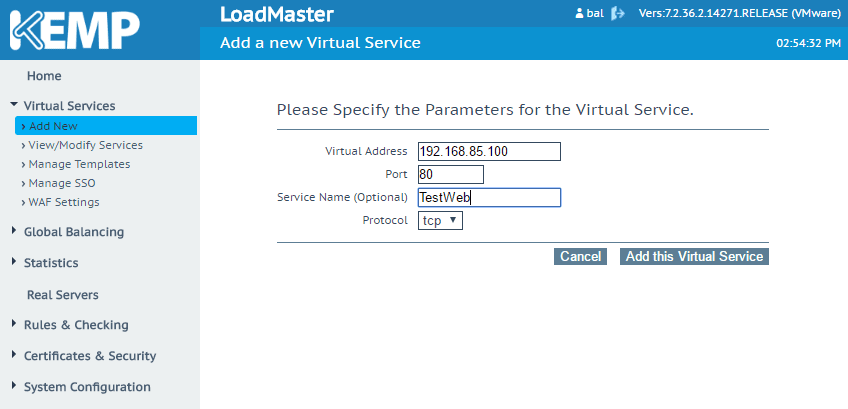Image resolution: width=848 pixels, height=409 pixels.
Task: Go to Home in sidebar
Action: 44,76
